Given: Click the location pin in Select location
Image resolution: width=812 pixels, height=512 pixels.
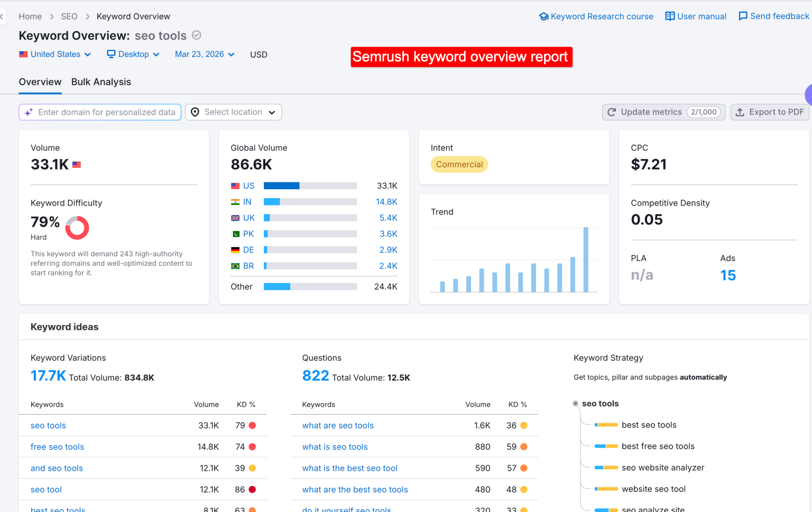Looking at the screenshot, I should 195,112.
